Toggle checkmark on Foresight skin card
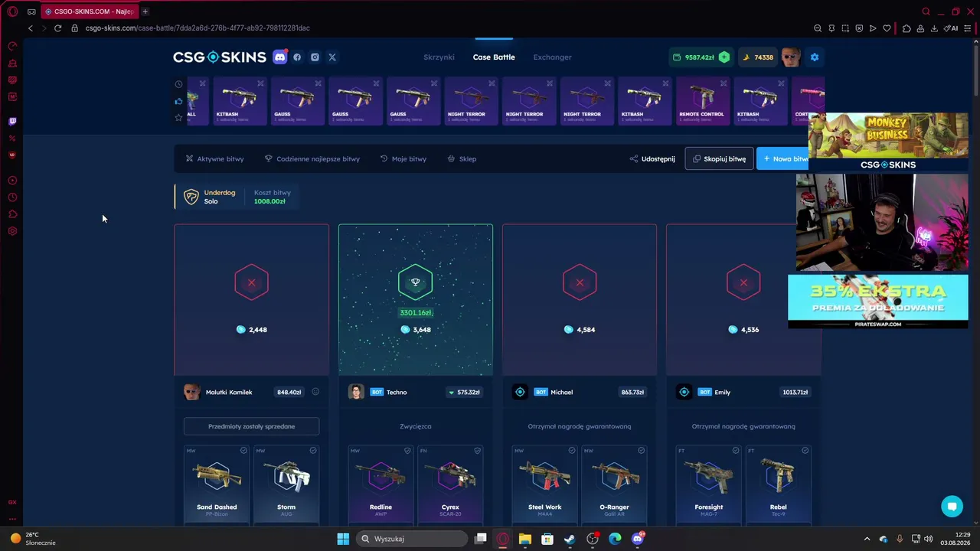The image size is (980, 551). [x=736, y=451]
